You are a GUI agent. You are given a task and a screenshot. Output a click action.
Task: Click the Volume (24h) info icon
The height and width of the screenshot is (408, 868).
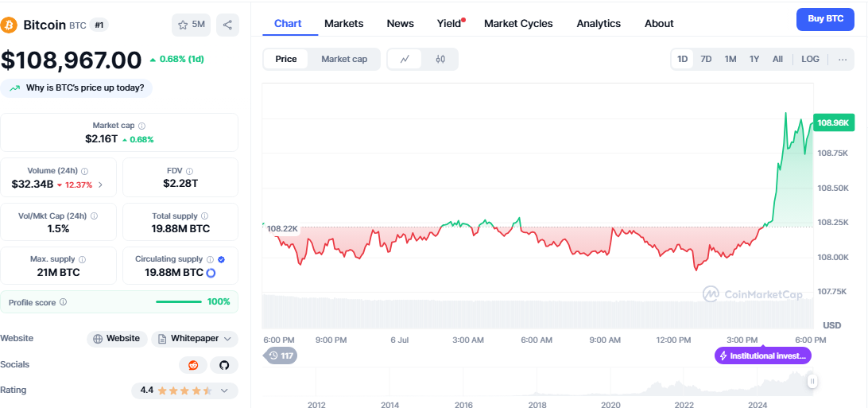(x=85, y=171)
